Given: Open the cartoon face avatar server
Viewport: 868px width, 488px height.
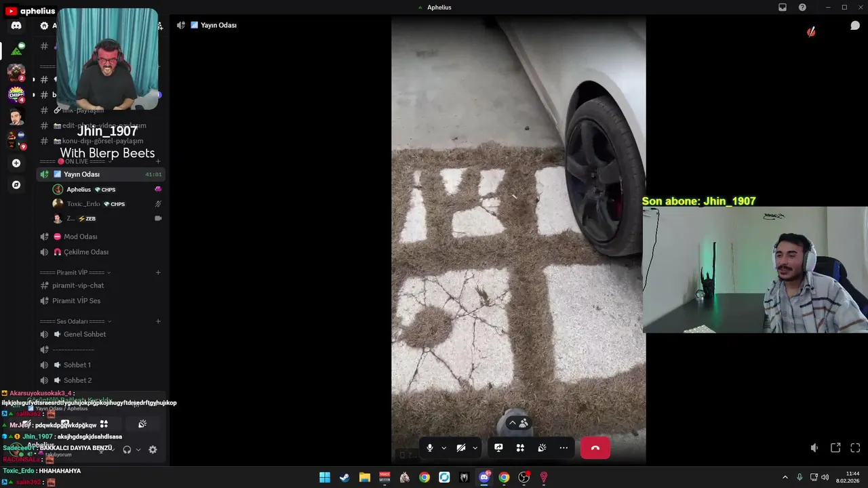Looking at the screenshot, I should 16,117.
